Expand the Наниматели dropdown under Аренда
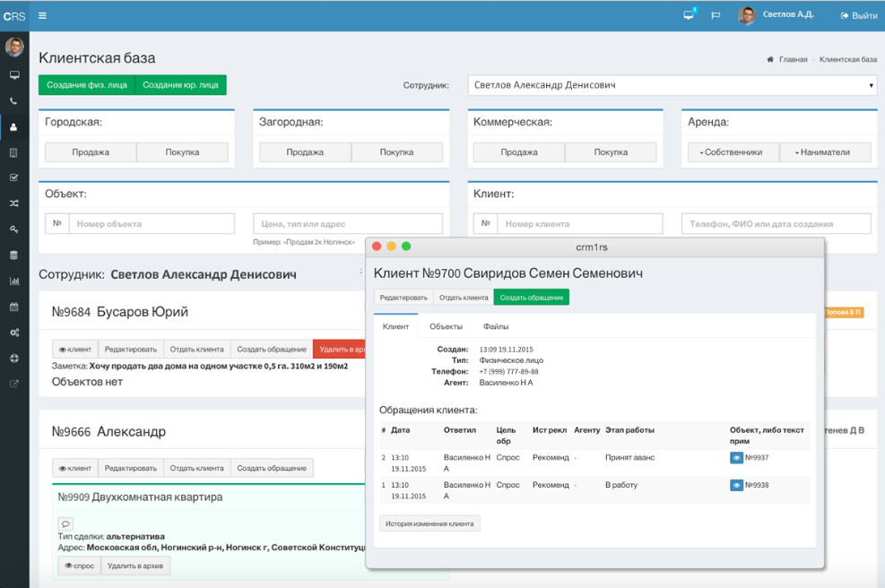The height and width of the screenshot is (588, 885). coord(825,152)
